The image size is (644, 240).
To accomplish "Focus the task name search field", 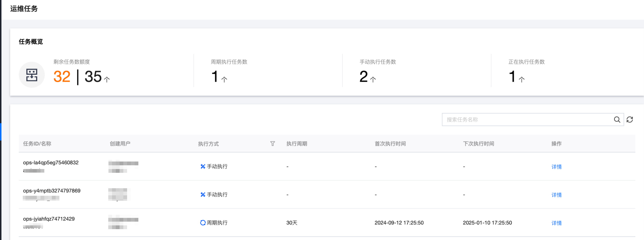I will 528,120.
